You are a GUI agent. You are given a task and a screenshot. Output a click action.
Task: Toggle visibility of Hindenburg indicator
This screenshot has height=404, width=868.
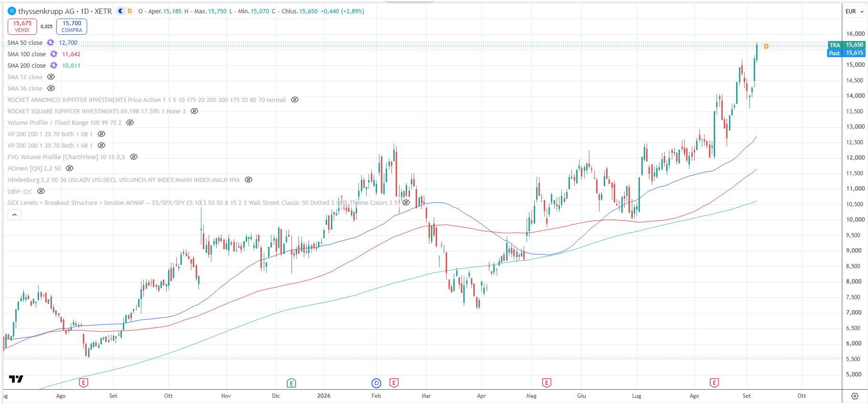click(x=249, y=180)
